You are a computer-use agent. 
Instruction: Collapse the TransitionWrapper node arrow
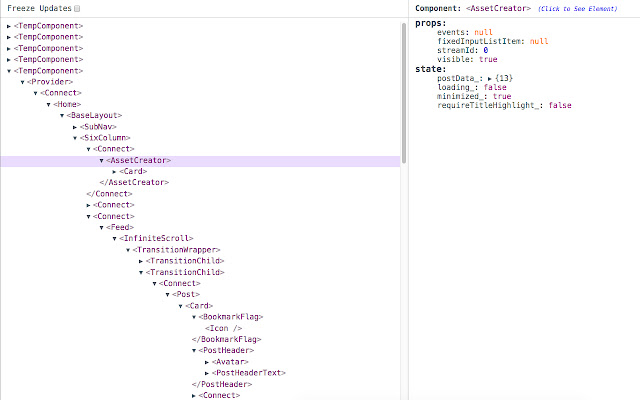tap(128, 250)
